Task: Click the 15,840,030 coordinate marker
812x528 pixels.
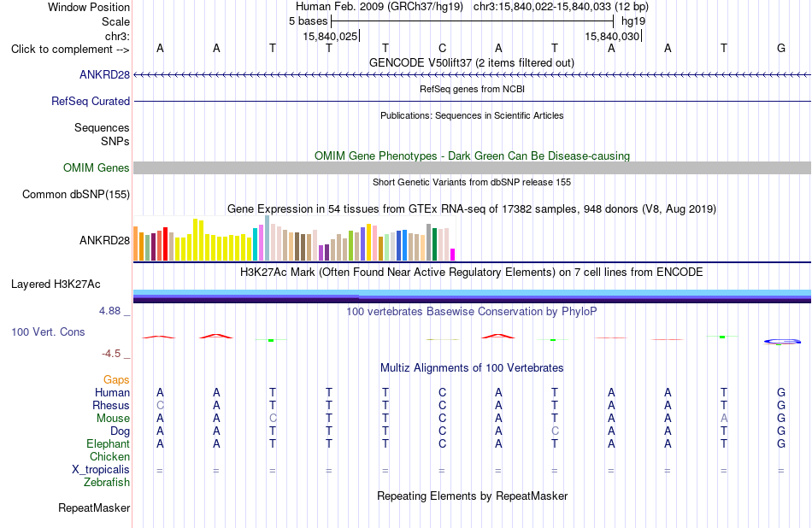Action: pos(613,36)
